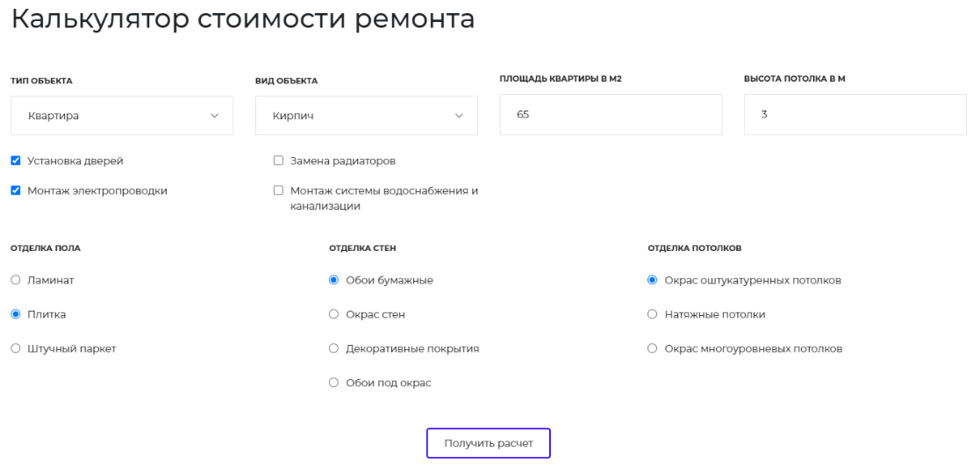
Task: Choose Натяжные потолки ceiling option
Action: [x=653, y=314]
